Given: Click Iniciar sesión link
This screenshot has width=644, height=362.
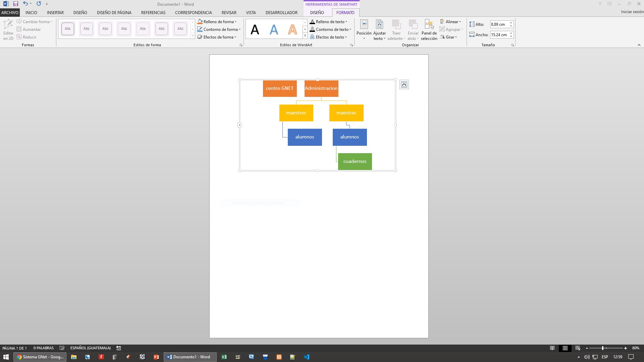Looking at the screenshot, I should point(632,12).
